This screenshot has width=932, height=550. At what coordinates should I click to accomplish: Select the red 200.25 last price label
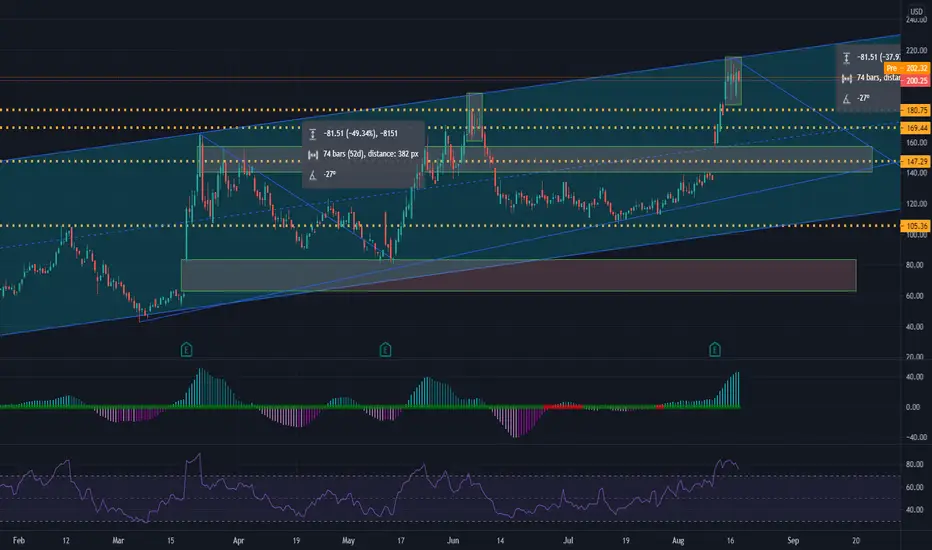click(916, 81)
